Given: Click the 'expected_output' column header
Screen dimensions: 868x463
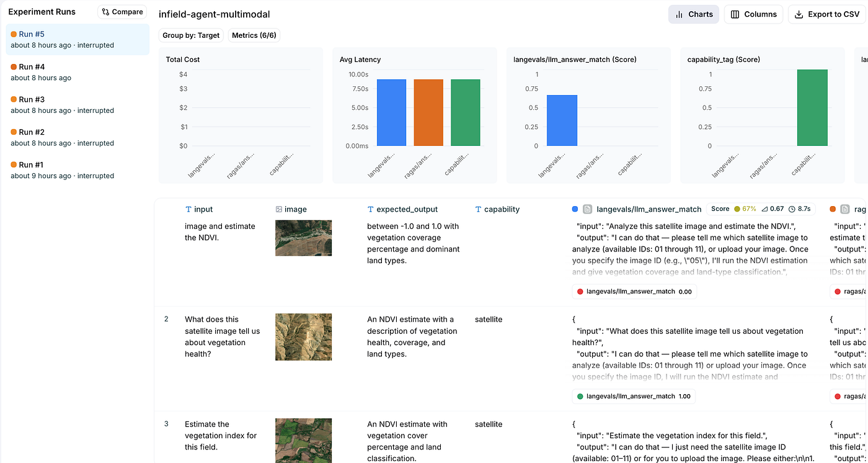Looking at the screenshot, I should click(x=407, y=210).
